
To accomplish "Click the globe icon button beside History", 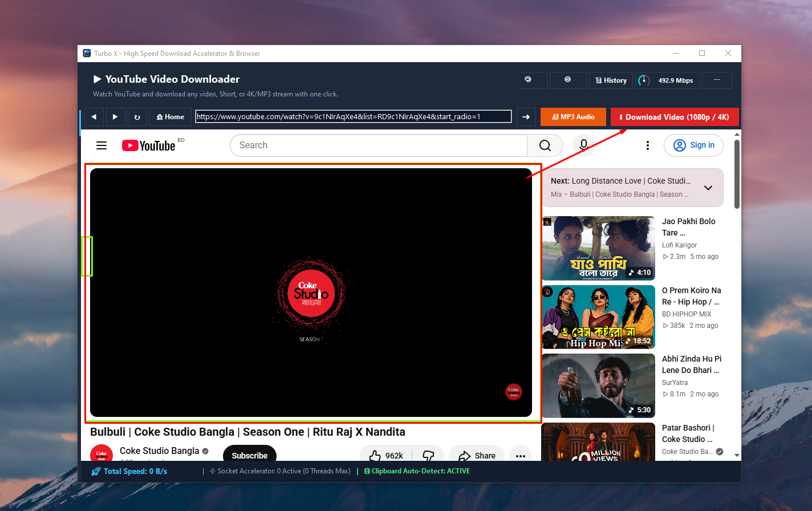I will pyautogui.click(x=533, y=80).
